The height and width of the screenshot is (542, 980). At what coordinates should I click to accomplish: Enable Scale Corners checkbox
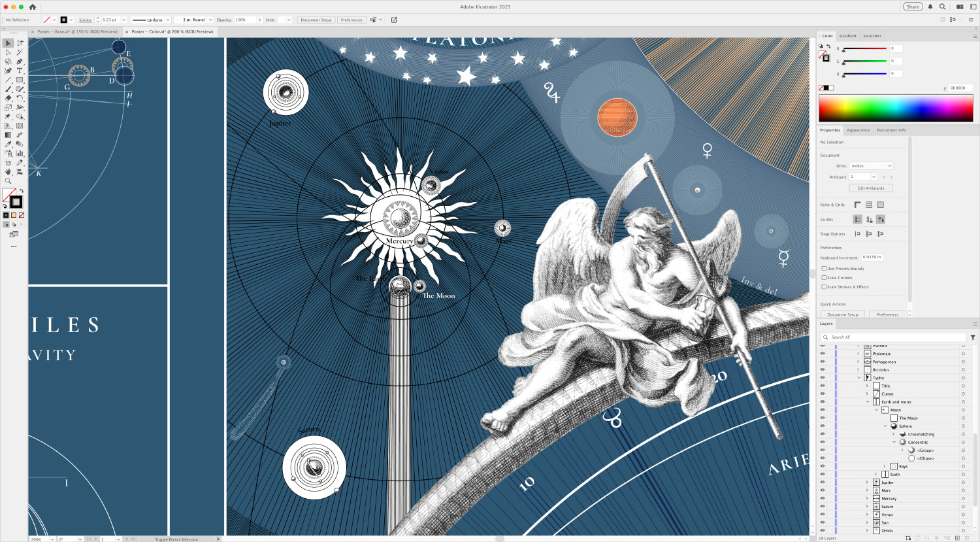(824, 277)
